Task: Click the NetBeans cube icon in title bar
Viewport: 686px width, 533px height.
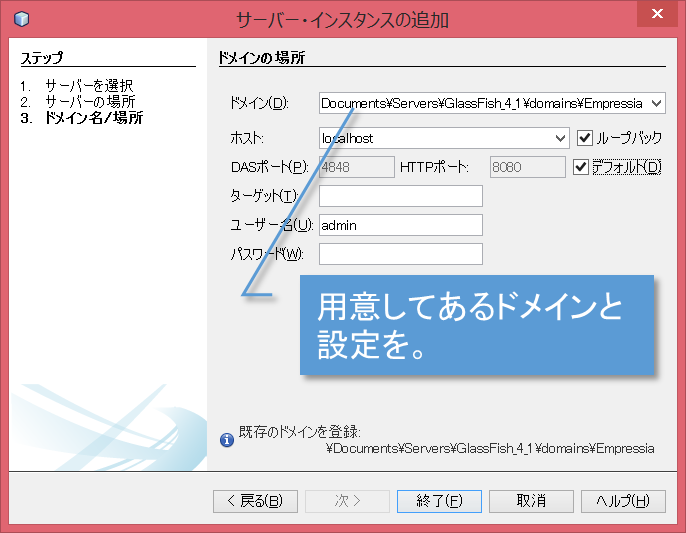Action: 21,19
